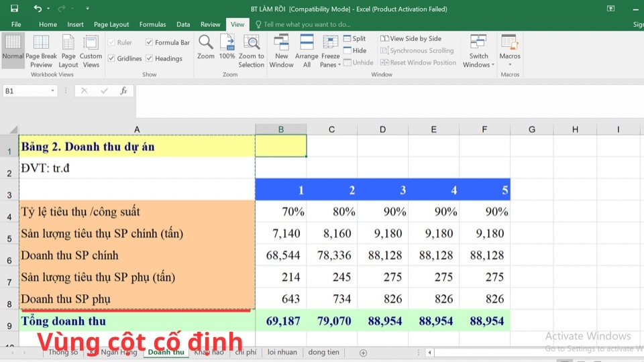Select all cells with corner triangle
The image size is (644, 362).
[x=13, y=129]
